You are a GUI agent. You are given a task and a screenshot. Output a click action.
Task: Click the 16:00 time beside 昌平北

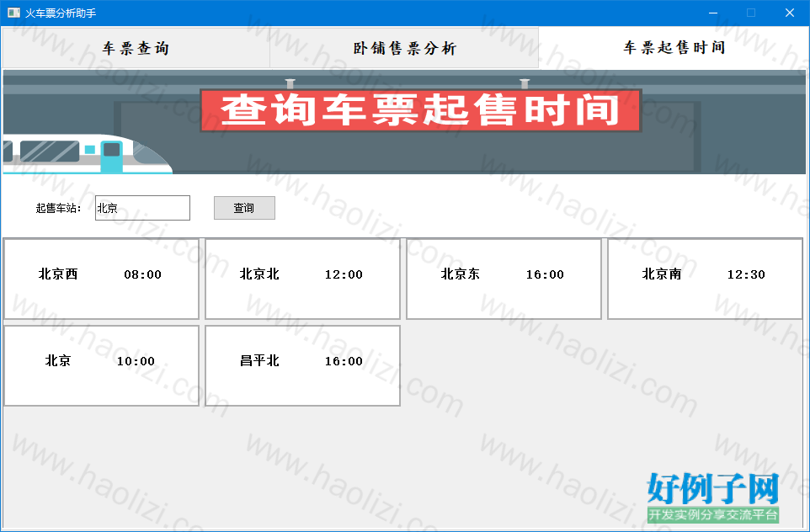[x=344, y=361]
